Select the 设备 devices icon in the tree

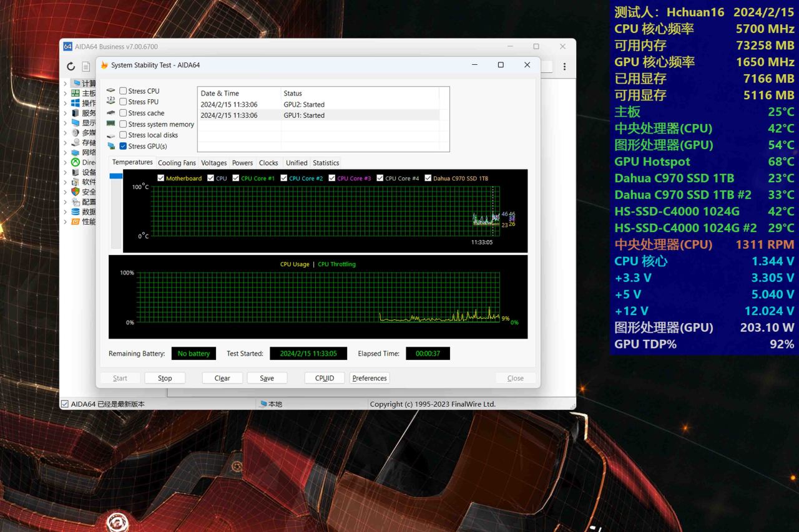pos(76,172)
